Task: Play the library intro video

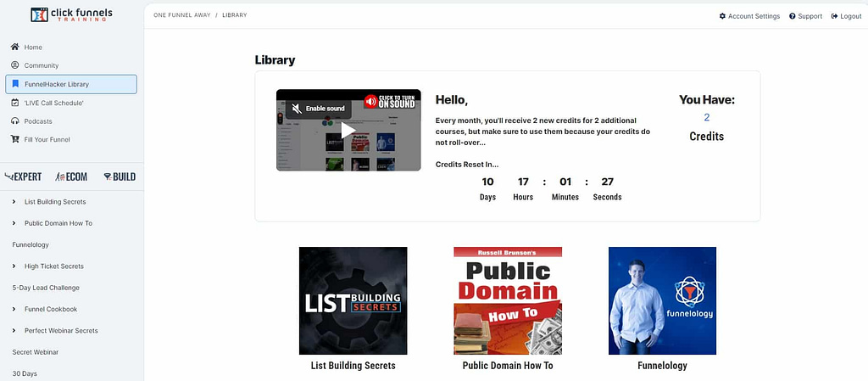Action: pyautogui.click(x=348, y=130)
